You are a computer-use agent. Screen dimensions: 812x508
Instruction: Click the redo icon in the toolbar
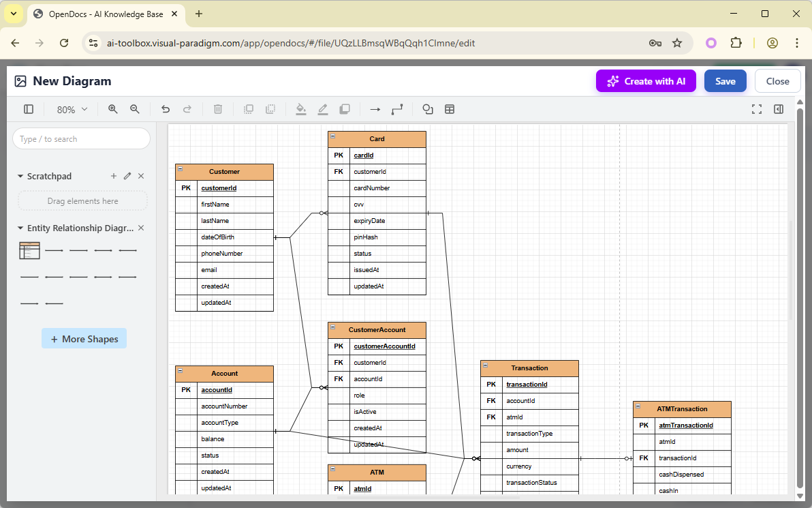point(188,109)
